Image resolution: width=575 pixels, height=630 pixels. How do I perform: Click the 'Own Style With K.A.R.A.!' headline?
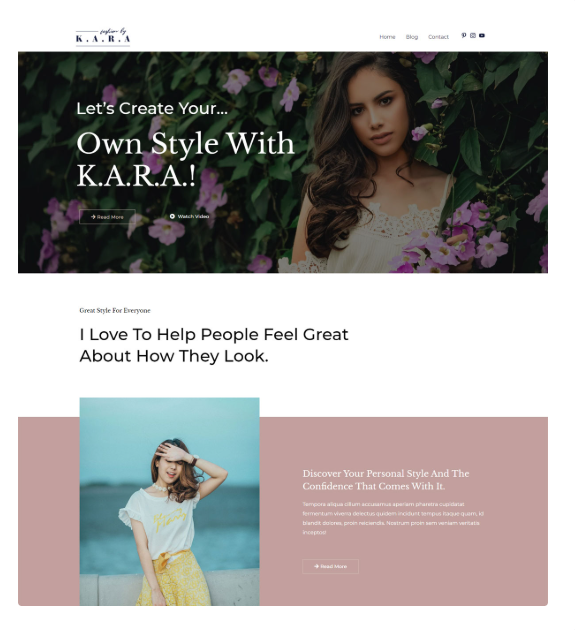(185, 159)
